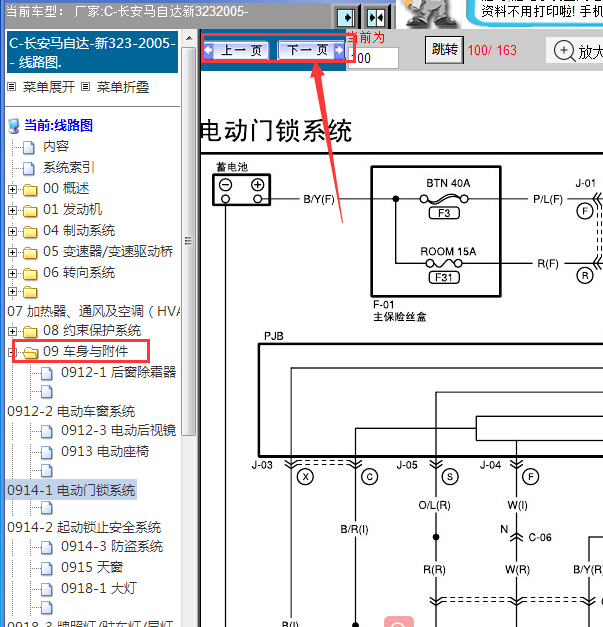
Task: Click the 05 变速器 folder icon
Action: click(30, 252)
